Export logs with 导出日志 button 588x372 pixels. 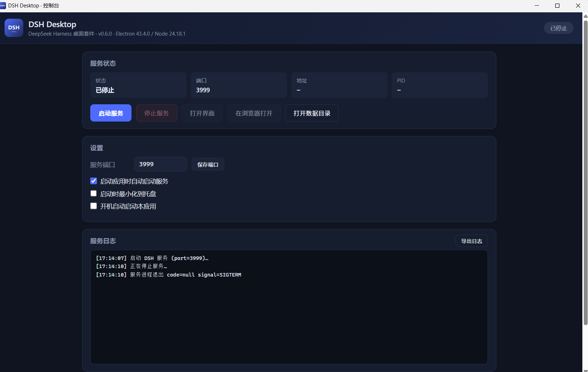(472, 241)
